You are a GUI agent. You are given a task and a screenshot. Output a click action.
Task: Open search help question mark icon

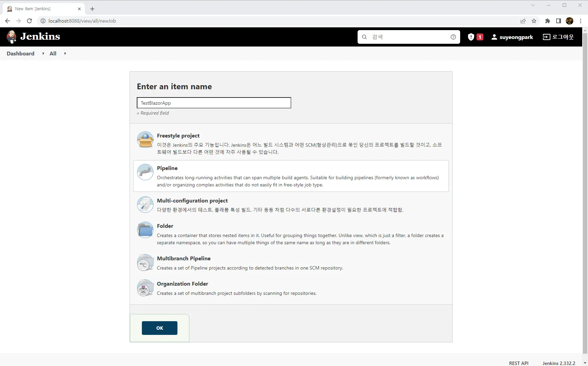[453, 37]
